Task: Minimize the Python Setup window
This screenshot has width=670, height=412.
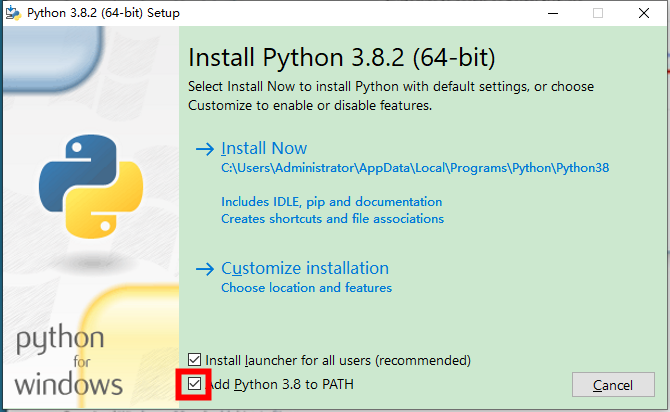Action: [553, 13]
